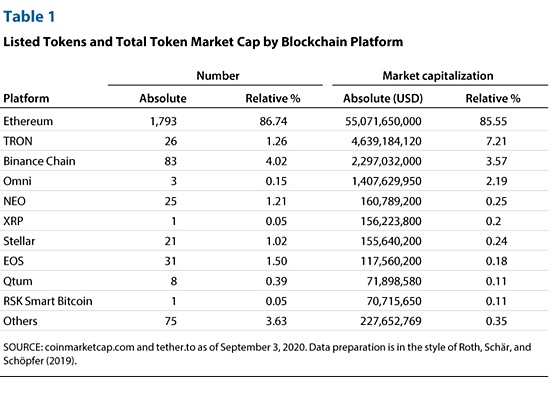Select the 1,793 token count cell
This screenshot has height=399, width=554.
click(163, 122)
